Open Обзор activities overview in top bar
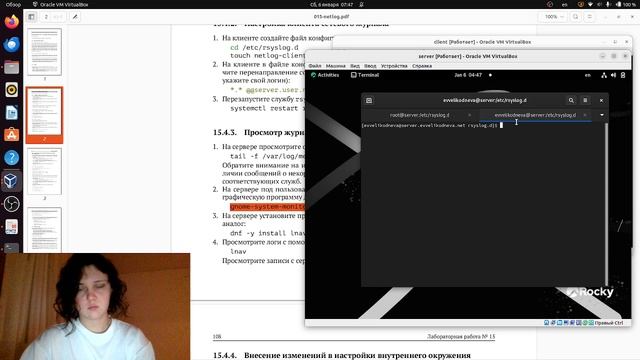Viewport: 640px width, 360px height. point(13,4)
